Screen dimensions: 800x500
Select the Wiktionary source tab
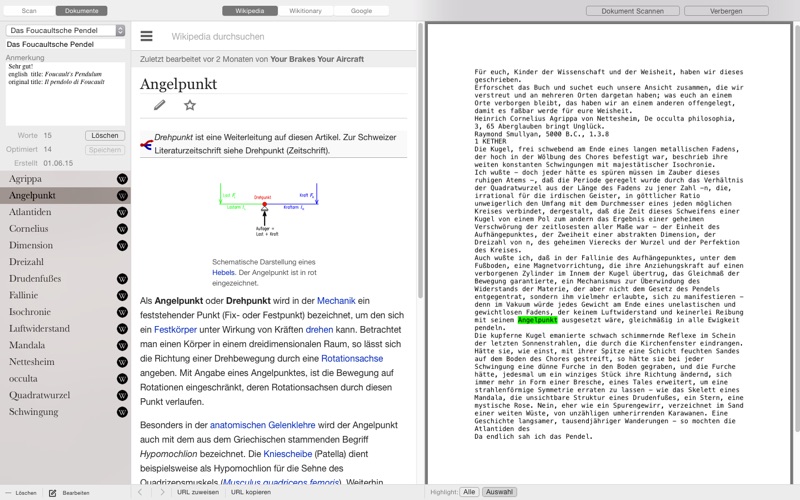coord(306,11)
